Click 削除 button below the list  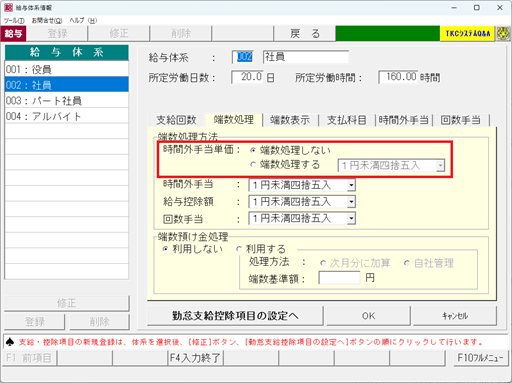pos(99,322)
